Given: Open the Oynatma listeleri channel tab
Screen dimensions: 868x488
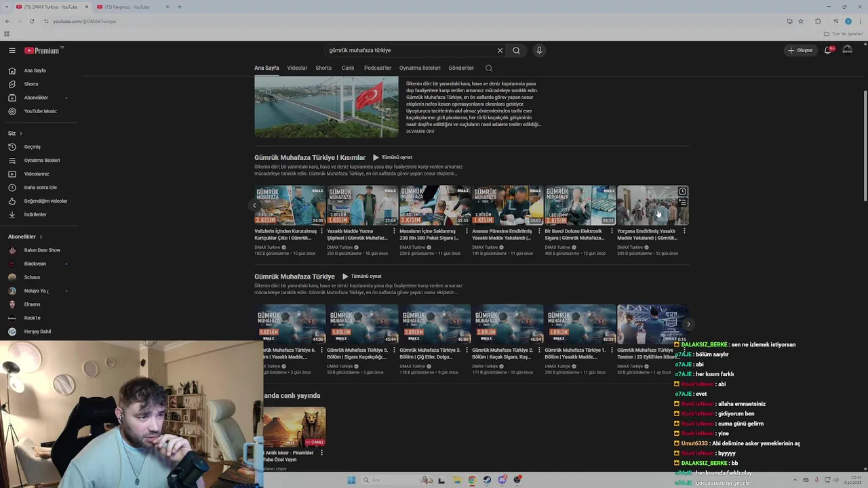Looking at the screenshot, I should [420, 68].
